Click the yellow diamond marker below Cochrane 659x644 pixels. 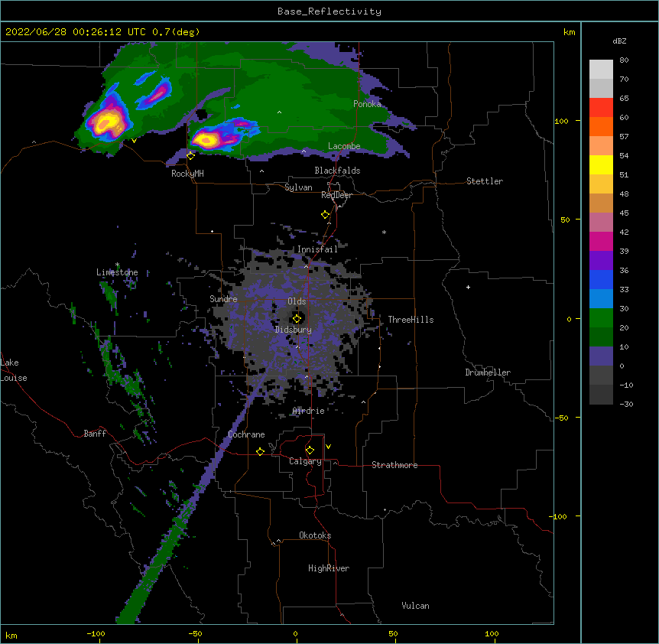(260, 451)
